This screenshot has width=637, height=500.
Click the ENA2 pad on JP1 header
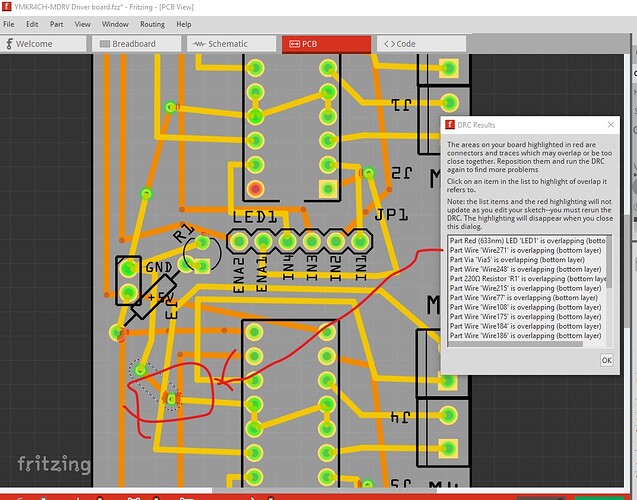[x=239, y=241]
